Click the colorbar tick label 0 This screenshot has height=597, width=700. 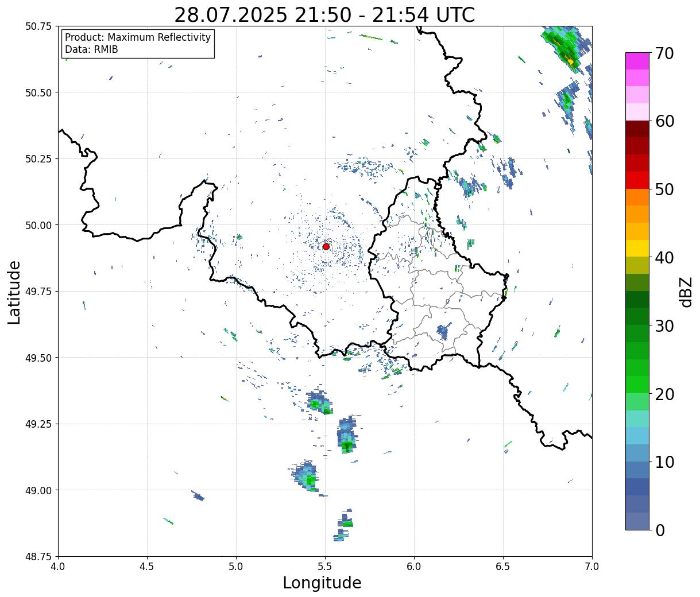(x=660, y=530)
